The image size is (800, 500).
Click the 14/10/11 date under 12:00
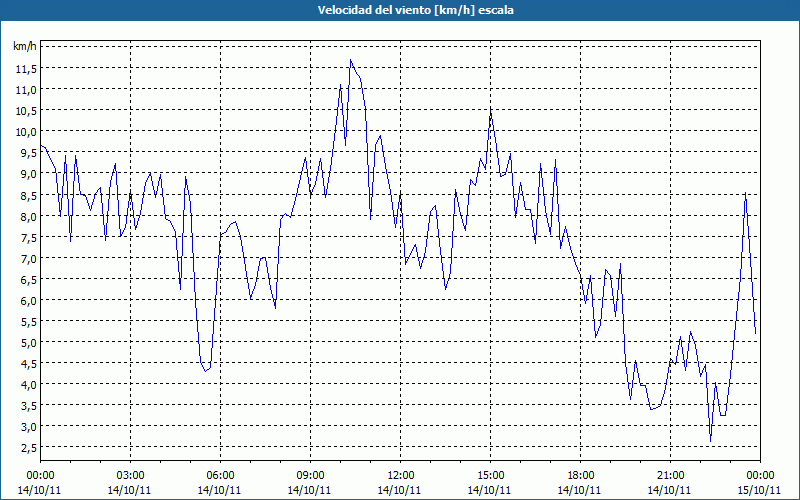[399, 490]
